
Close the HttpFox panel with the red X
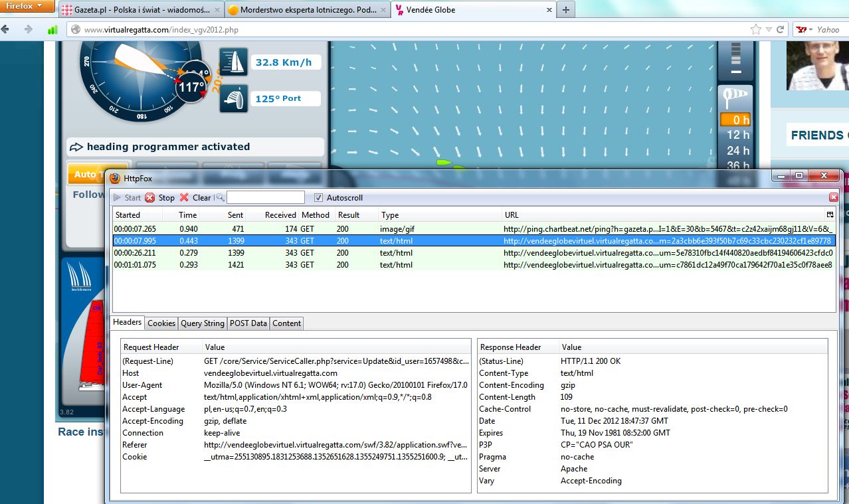coord(834,198)
